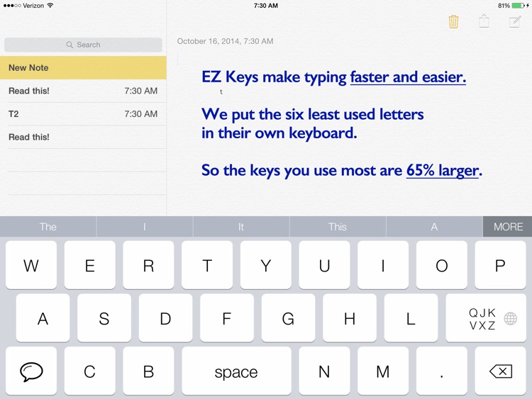The image size is (532, 399).
Task: Compose a new note with pencil icon
Action: [515, 22]
